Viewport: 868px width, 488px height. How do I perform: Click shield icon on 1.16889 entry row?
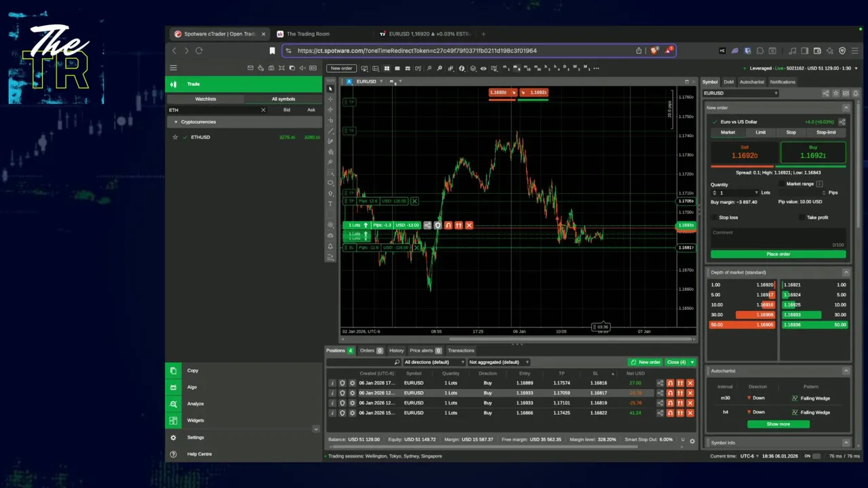[342, 383]
